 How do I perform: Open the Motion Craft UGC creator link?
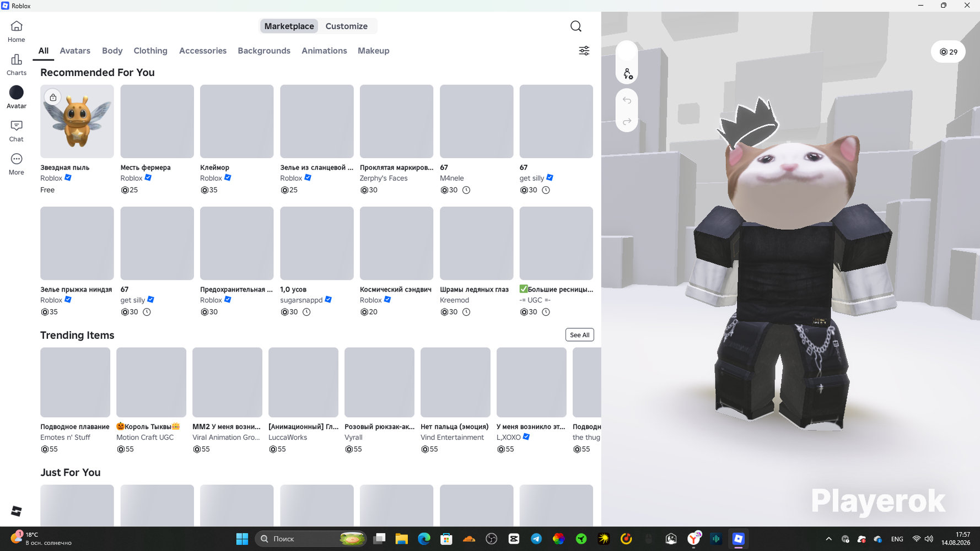click(x=145, y=437)
